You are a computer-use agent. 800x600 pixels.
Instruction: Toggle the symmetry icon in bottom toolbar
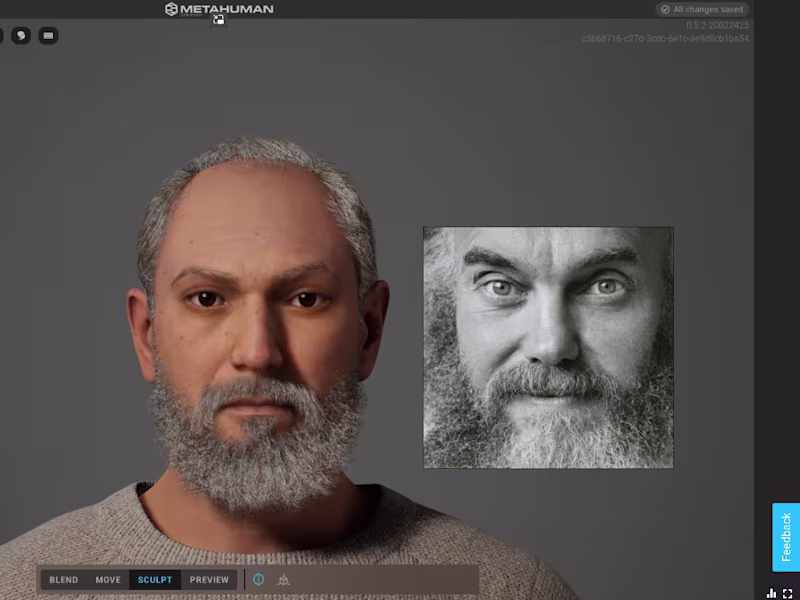(259, 580)
